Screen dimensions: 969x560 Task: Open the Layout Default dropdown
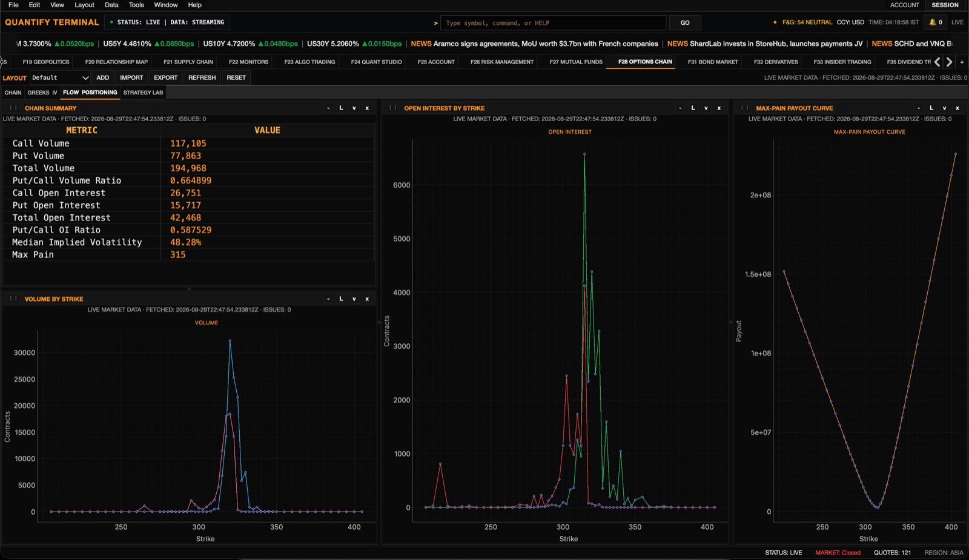pos(60,77)
